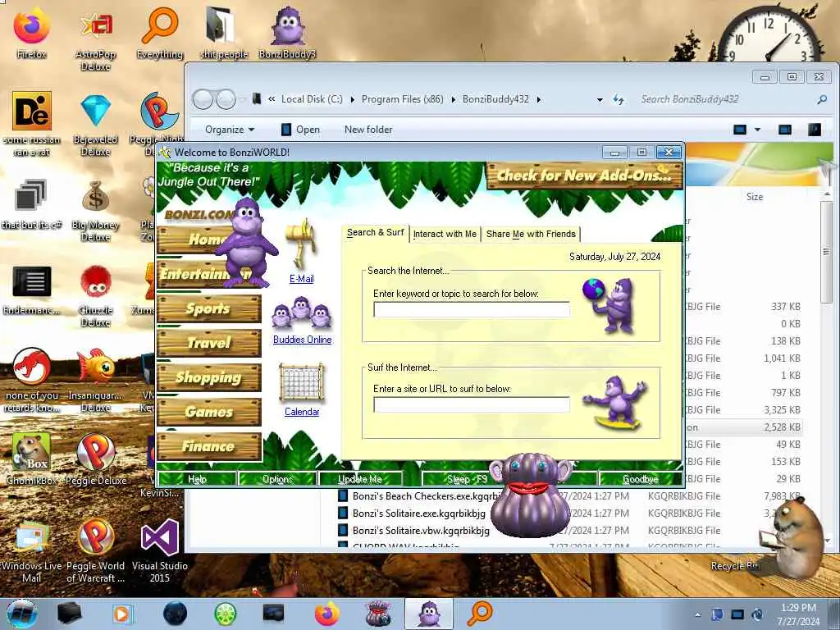
Task: Expand the address bar history dropdown
Action: pos(600,99)
